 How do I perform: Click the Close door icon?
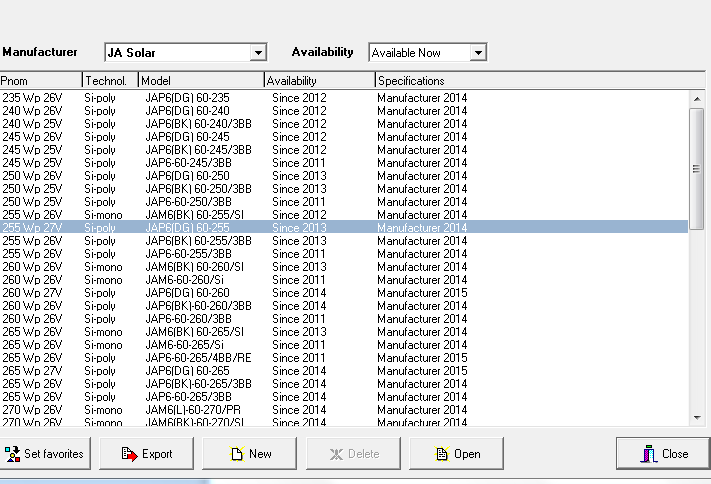(649, 454)
